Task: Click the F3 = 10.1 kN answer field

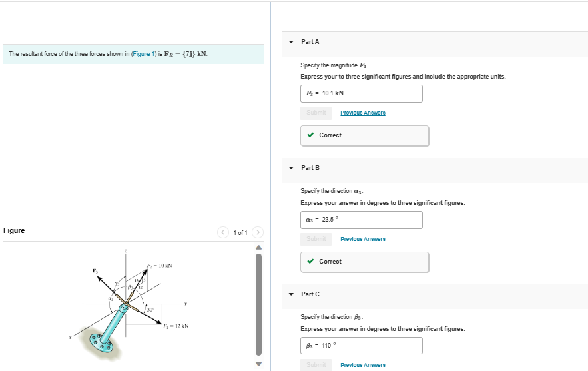Action: tap(362, 93)
